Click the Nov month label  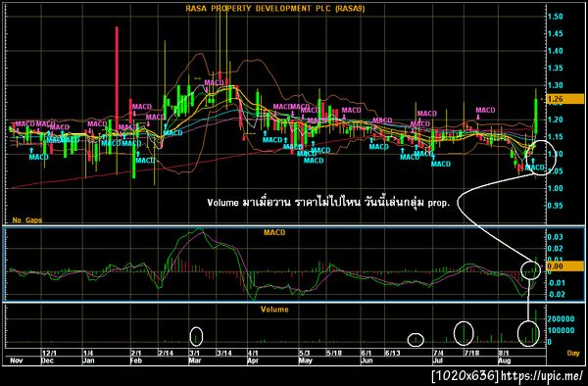click(x=16, y=361)
